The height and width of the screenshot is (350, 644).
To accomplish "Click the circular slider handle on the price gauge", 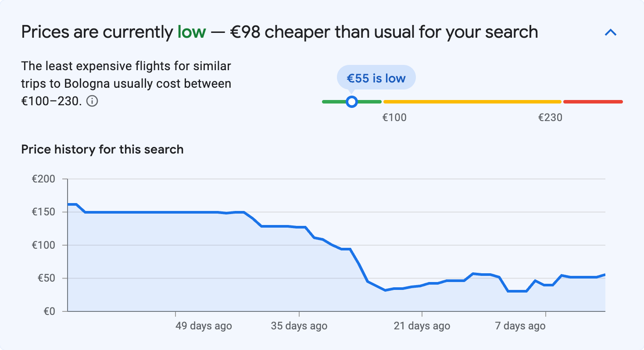I will (x=352, y=101).
